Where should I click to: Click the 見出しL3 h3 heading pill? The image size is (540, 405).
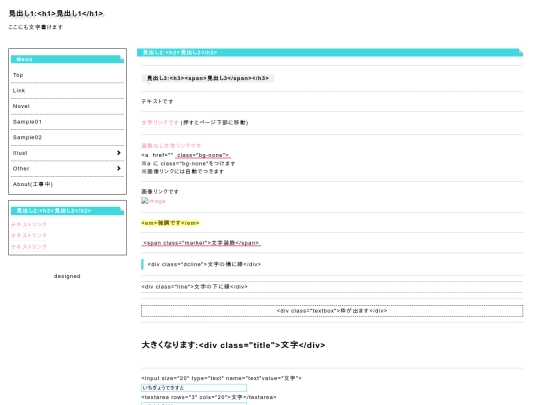click(x=208, y=79)
